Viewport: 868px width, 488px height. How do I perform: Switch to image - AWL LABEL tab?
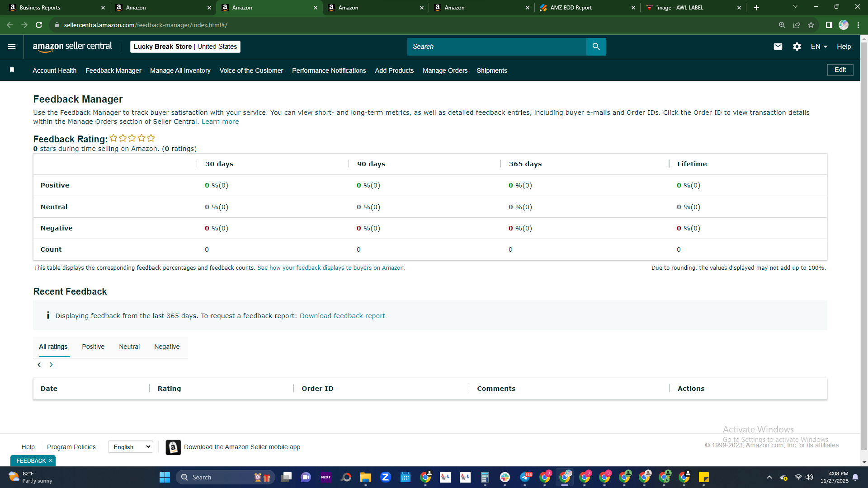(x=693, y=8)
